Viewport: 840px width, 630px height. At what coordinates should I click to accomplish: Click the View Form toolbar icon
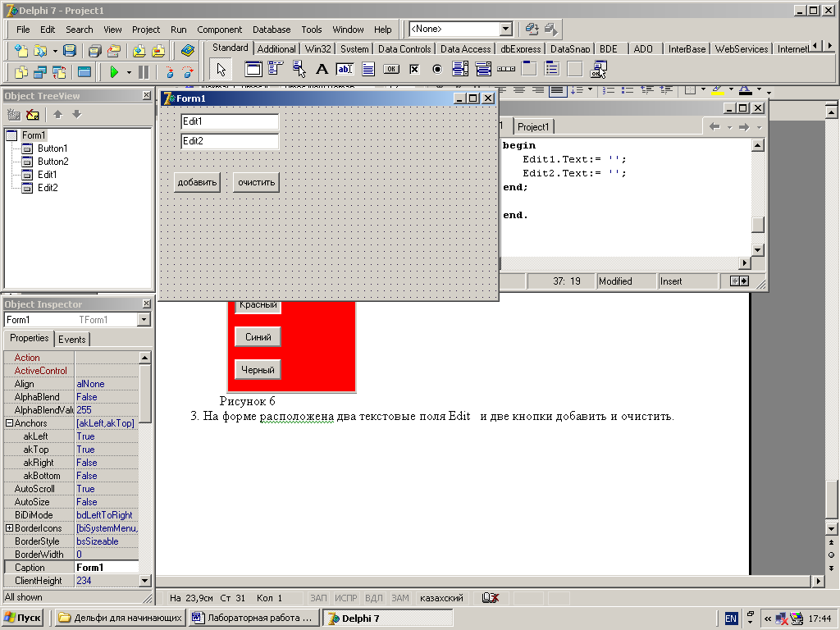coord(40,72)
